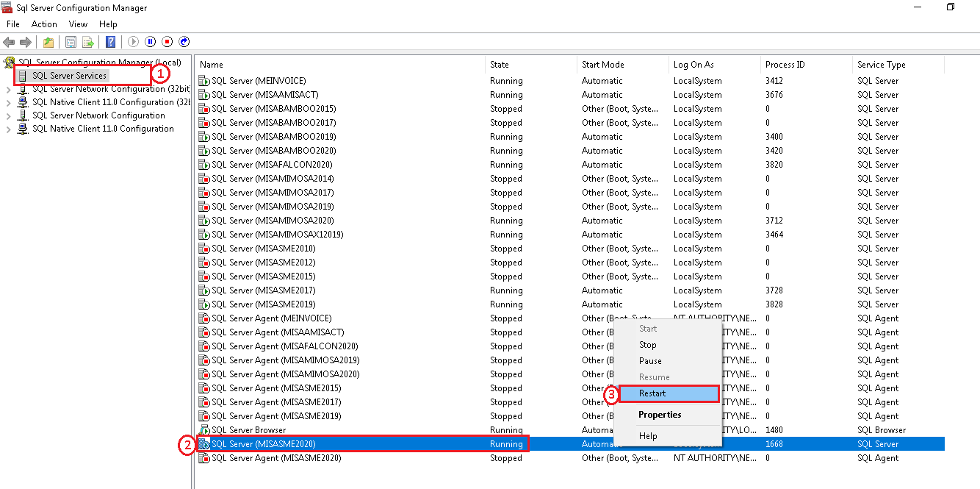Click the icon of SQL Server (MISABAMBOO2015)
The image size is (980, 489).
(x=205, y=109)
